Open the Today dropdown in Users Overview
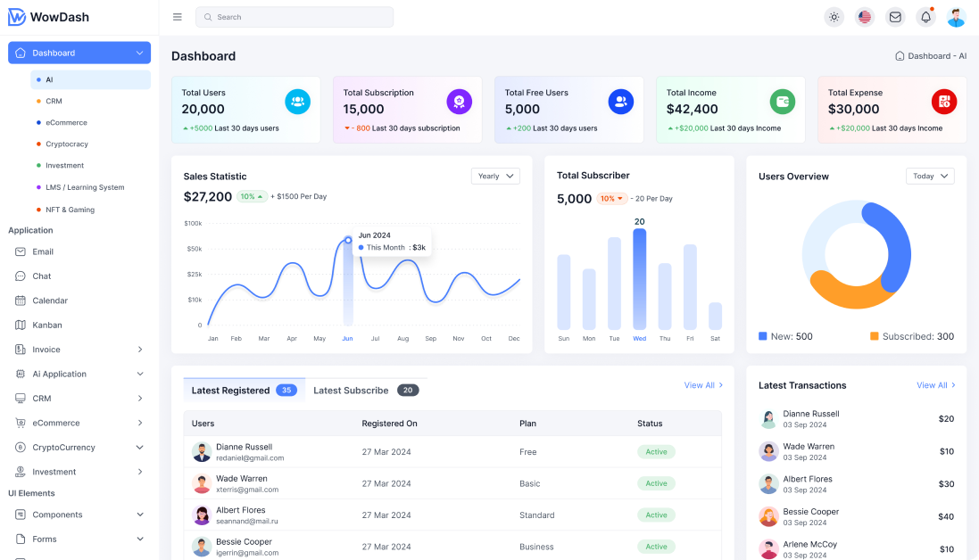979x560 pixels. point(929,176)
